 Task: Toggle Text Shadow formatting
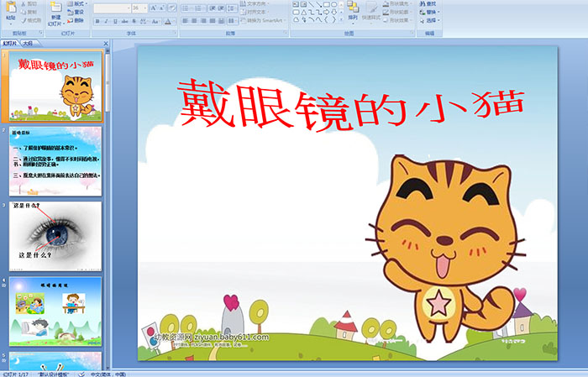tap(134, 21)
